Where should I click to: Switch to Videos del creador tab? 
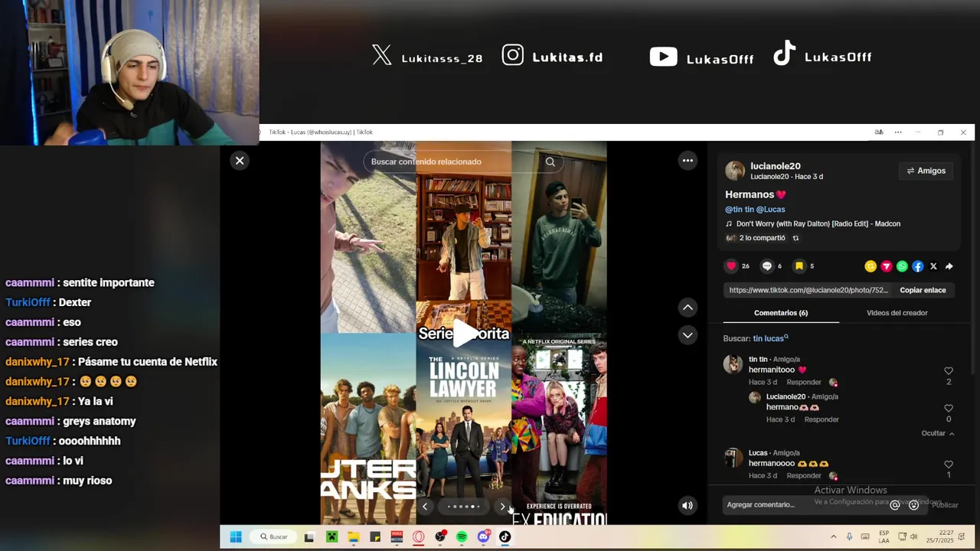click(x=897, y=313)
